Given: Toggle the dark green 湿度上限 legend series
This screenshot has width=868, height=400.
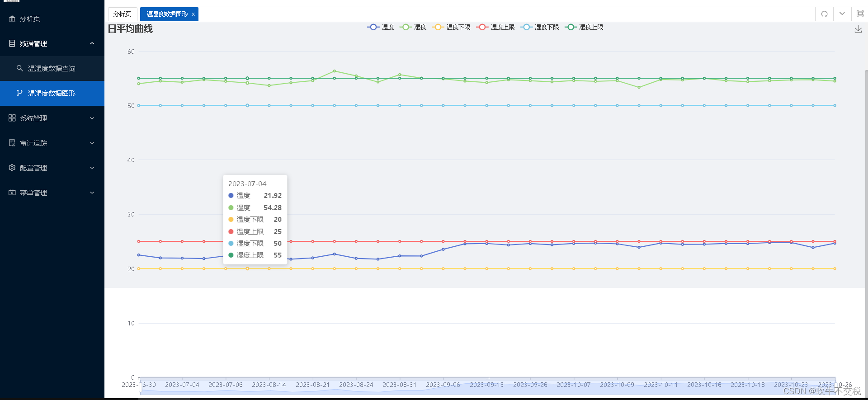Looking at the screenshot, I should tap(584, 27).
